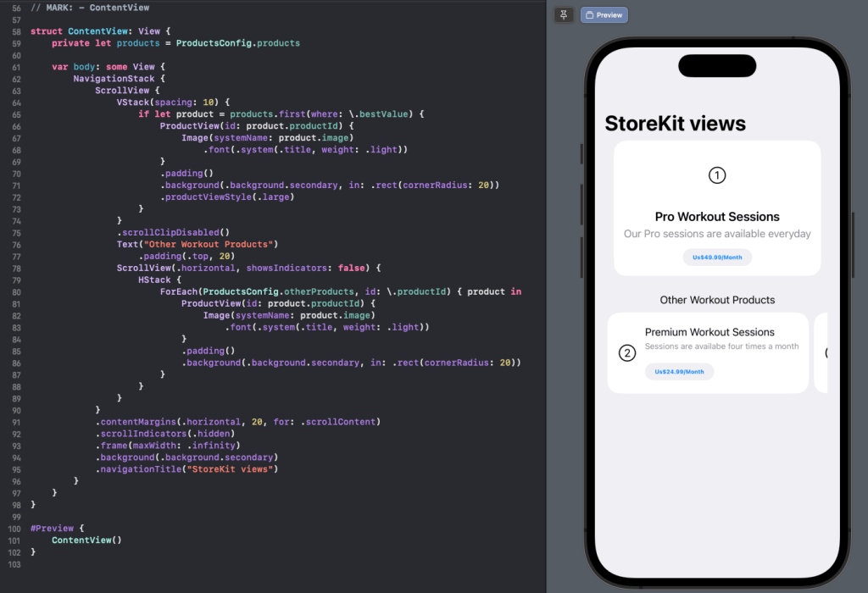Click the circled 1 icon in Pro card
The image size is (868, 593).
point(717,175)
